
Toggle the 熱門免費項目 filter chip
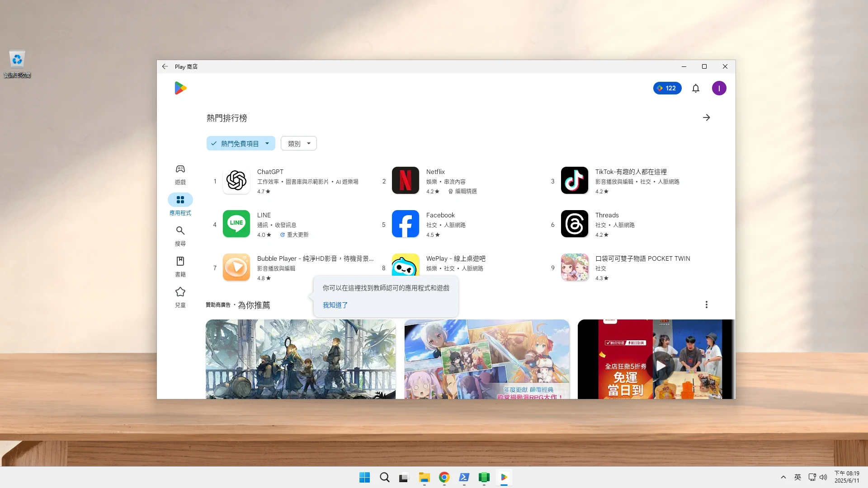pos(240,144)
